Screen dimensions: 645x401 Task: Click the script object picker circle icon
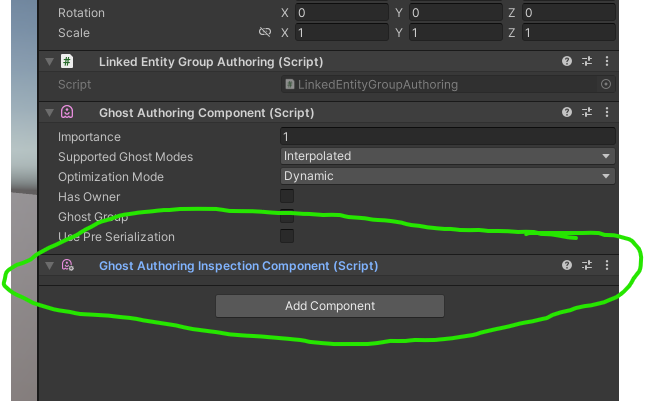click(606, 85)
